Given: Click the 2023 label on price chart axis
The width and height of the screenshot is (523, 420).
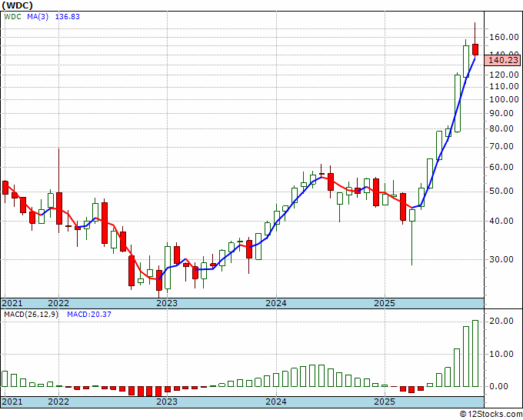Looking at the screenshot, I should coord(167,303).
